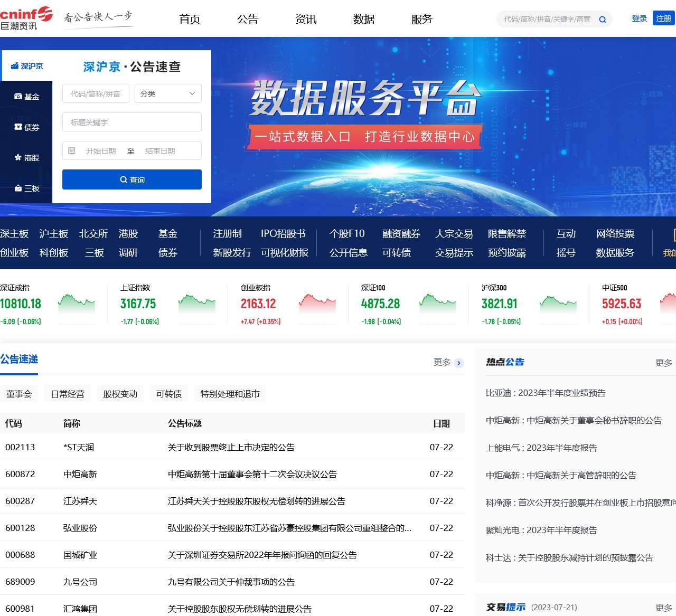
Task: Open hot announcement 中炬高新关于高管辞职的公告
Action: click(561, 475)
